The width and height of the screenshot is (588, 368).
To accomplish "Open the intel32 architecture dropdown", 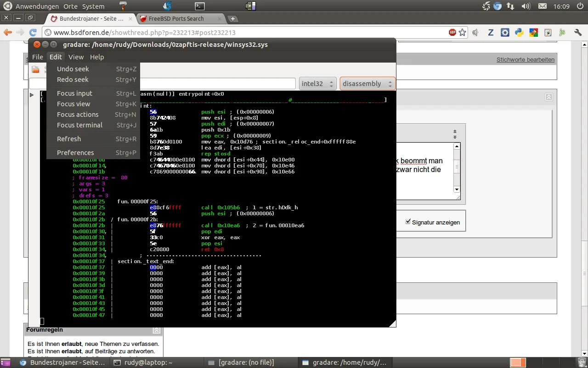I will pos(318,84).
